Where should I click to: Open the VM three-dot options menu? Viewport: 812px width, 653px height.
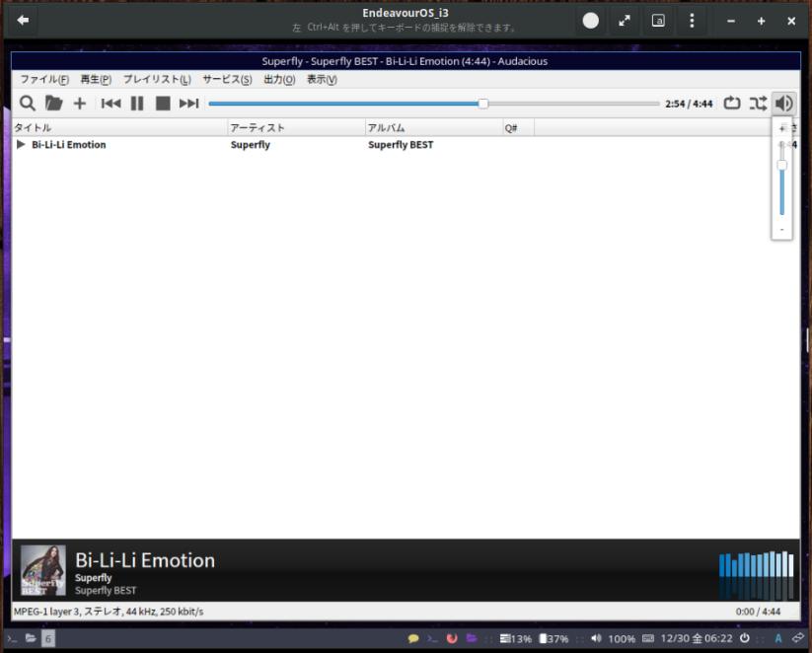tap(692, 20)
